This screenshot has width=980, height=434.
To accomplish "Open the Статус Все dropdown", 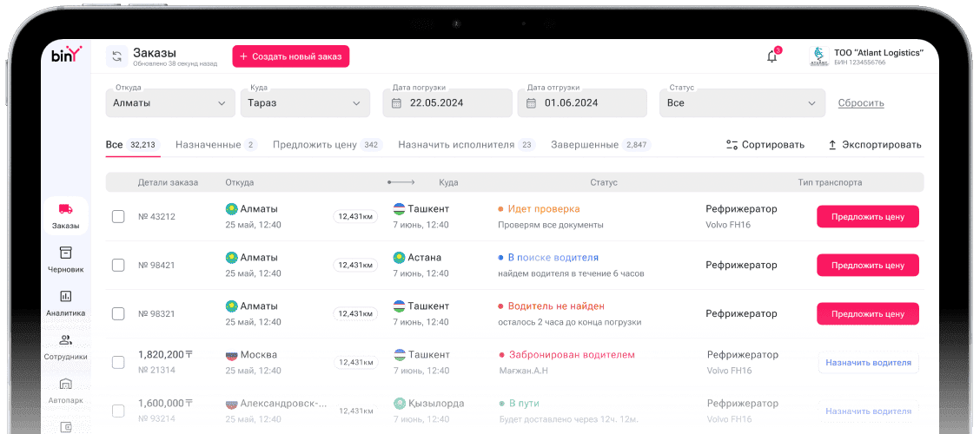I will pos(742,103).
